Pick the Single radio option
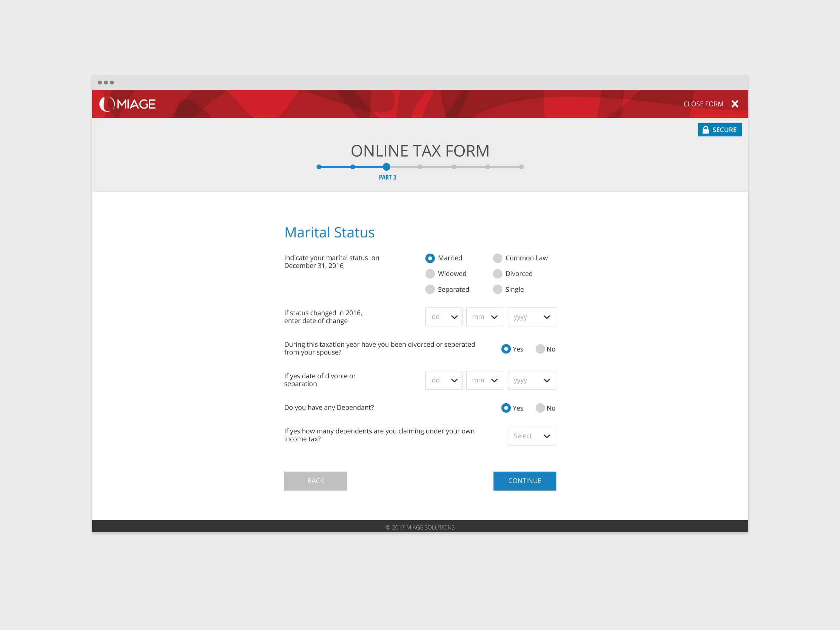 pos(498,289)
